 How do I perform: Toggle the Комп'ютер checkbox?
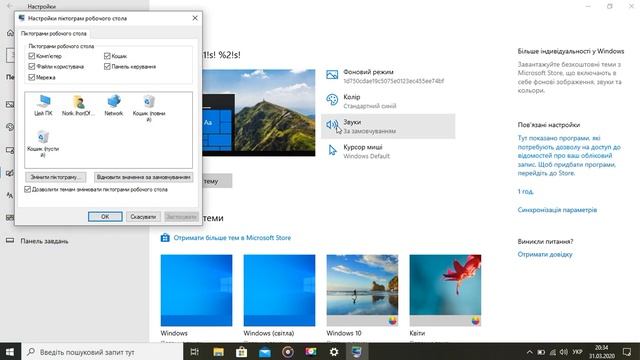coord(32,56)
